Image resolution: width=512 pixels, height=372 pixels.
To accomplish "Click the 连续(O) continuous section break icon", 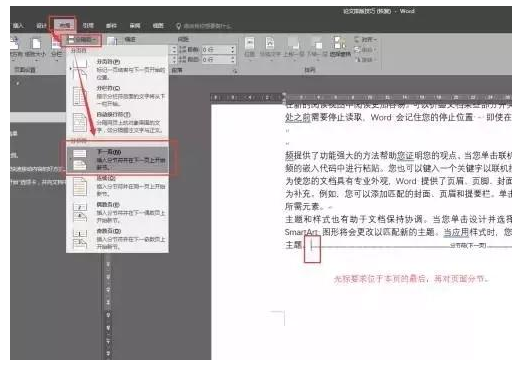I will [x=80, y=186].
